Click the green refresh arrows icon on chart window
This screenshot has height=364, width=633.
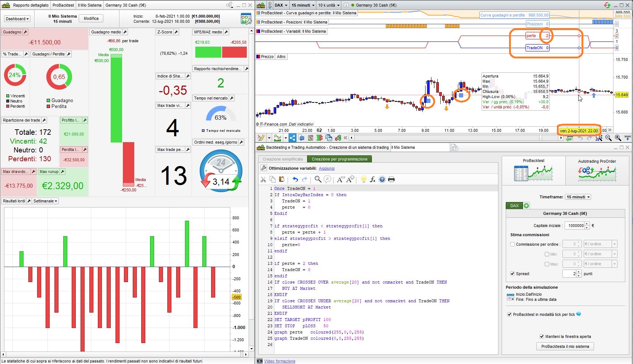[x=607, y=5]
